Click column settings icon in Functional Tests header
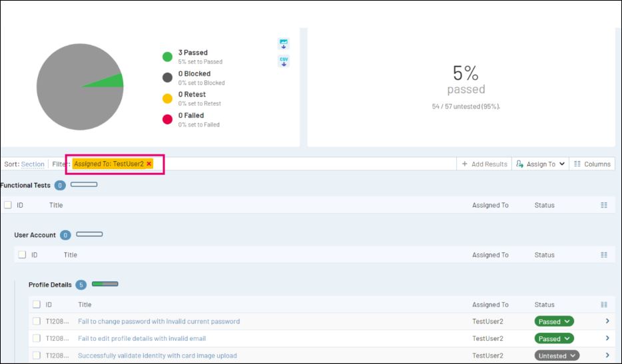622x364 pixels. click(x=604, y=206)
